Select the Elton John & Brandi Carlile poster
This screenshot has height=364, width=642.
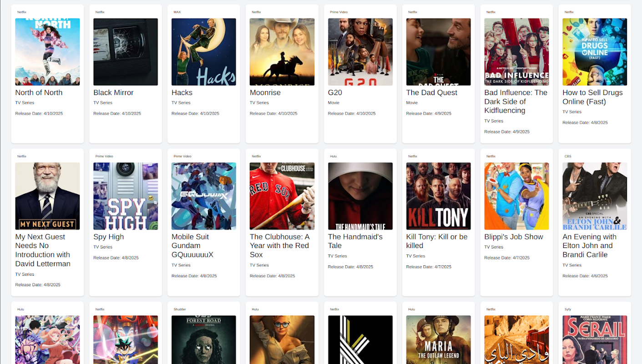pos(595,196)
